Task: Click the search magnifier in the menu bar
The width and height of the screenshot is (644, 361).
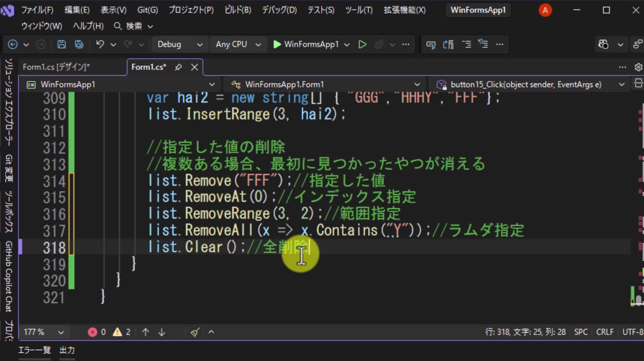Action: coord(117,26)
